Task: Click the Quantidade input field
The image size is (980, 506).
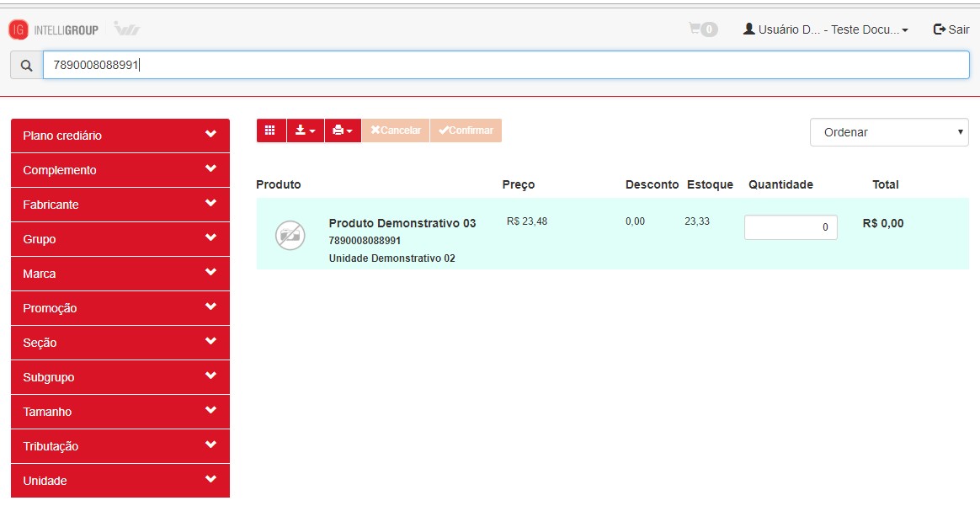Action: (x=791, y=227)
